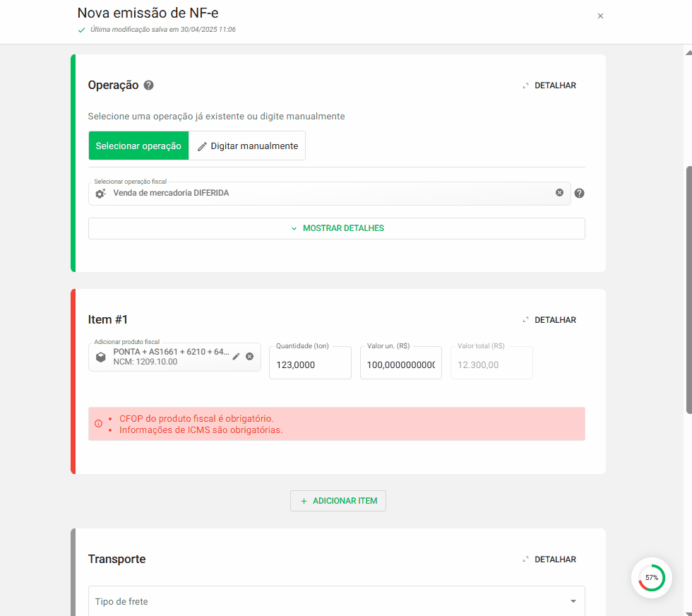This screenshot has height=616, width=692.
Task: Expand MOSTRAR DETALHES section
Action: pos(336,228)
